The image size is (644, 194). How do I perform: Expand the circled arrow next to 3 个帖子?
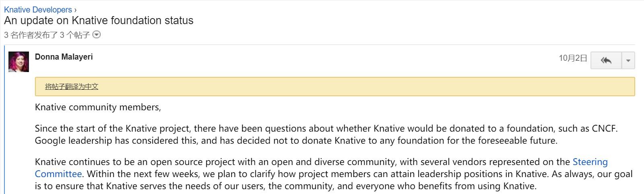coord(97,35)
